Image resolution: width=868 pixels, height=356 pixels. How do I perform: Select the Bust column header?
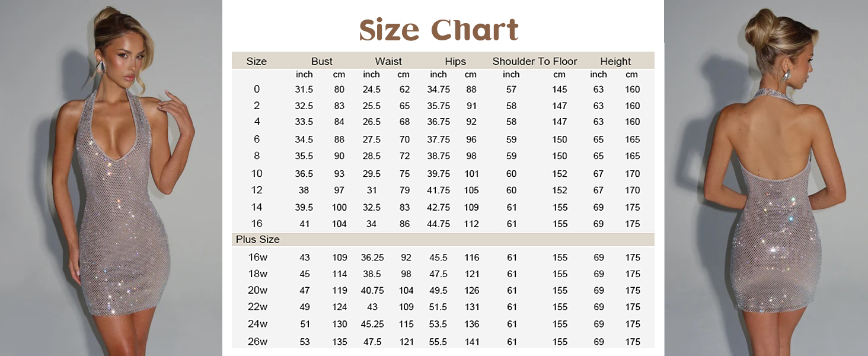click(x=322, y=61)
